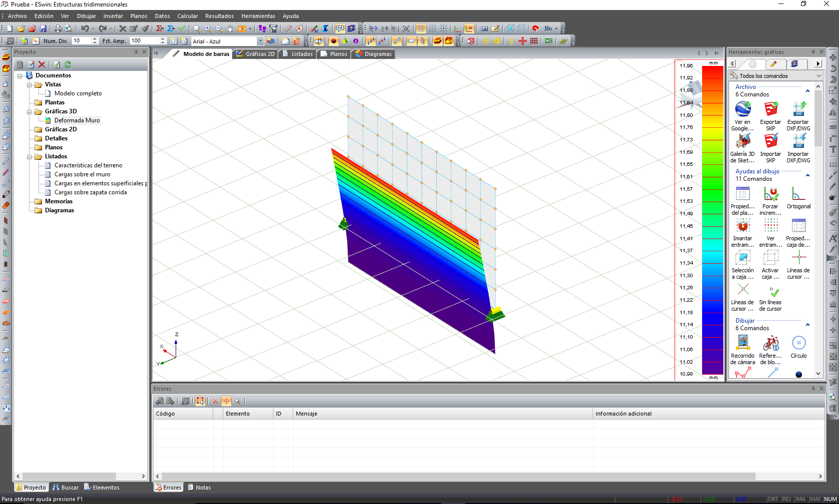Click the Círculo draw command icon

[x=799, y=343]
